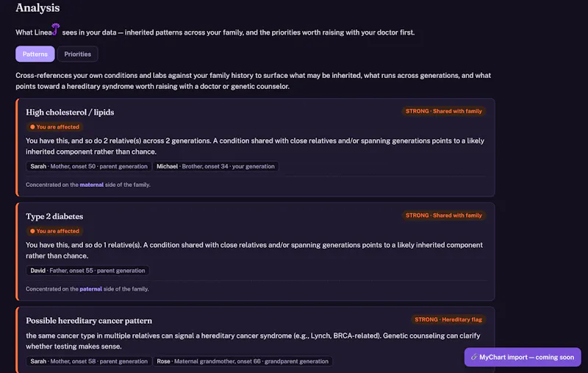Viewport: 588px width, 373px height.
Task: Select David Father onset 55 chip
Action: coord(87,271)
